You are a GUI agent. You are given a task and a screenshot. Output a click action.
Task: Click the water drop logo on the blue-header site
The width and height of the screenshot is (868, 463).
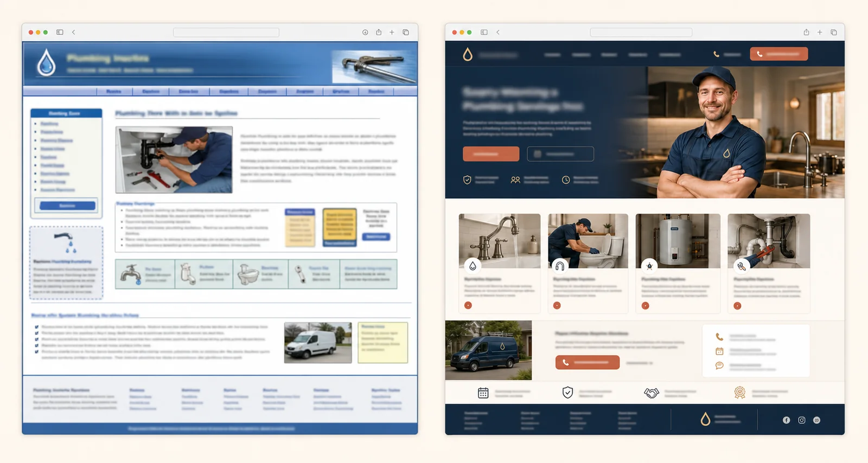47,62
